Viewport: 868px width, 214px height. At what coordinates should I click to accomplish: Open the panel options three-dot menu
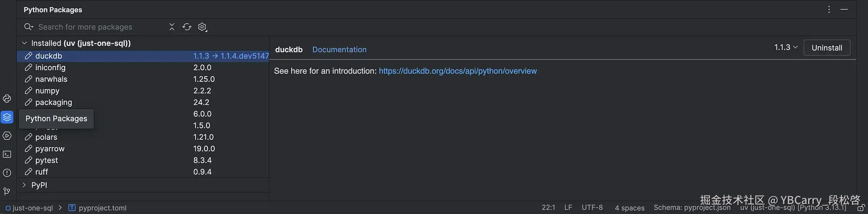[829, 10]
